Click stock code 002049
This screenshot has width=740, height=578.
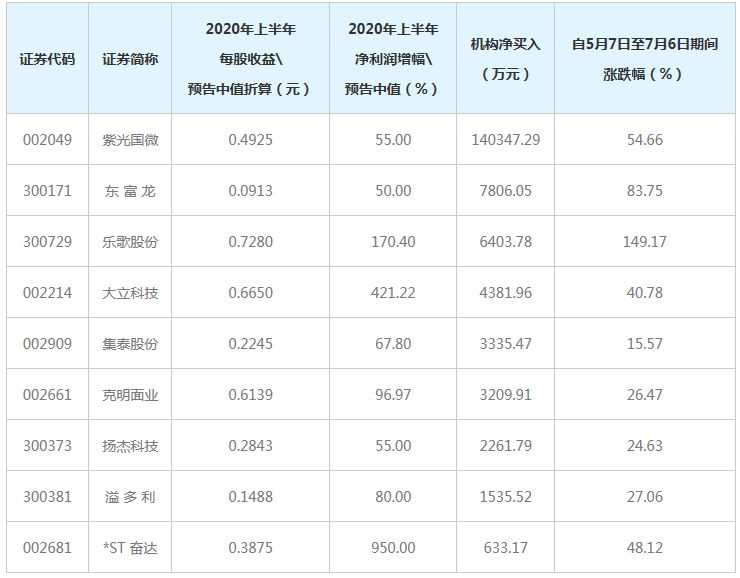pyautogui.click(x=48, y=140)
